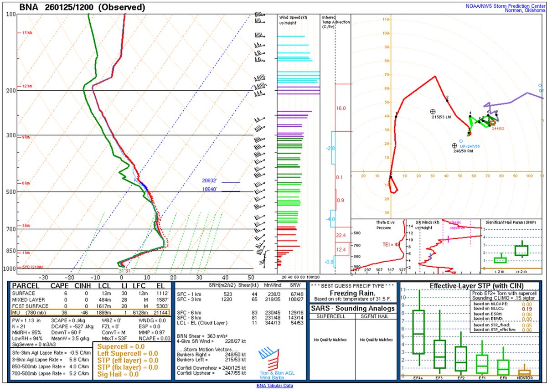547x392 pixels.
Task: Click the '12 km' height marker on the skew-T
Action: (28, 86)
